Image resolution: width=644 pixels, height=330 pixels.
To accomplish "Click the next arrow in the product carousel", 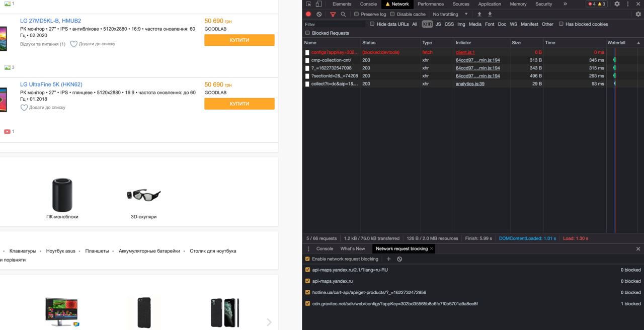I will tap(269, 322).
